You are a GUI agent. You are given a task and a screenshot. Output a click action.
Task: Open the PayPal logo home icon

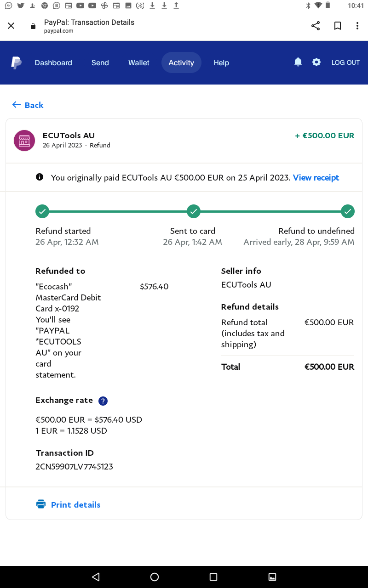pos(16,62)
